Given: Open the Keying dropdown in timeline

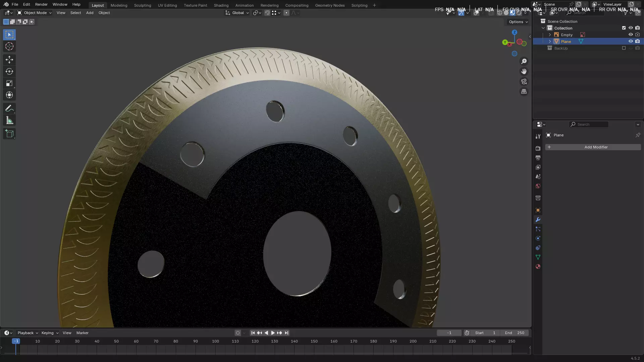Looking at the screenshot, I should click(x=50, y=333).
